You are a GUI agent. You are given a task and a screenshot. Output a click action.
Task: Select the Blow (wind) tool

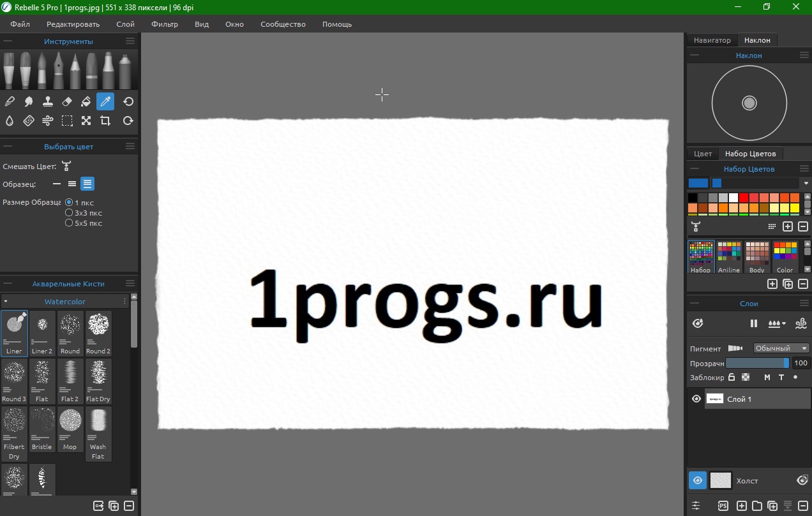tap(47, 121)
